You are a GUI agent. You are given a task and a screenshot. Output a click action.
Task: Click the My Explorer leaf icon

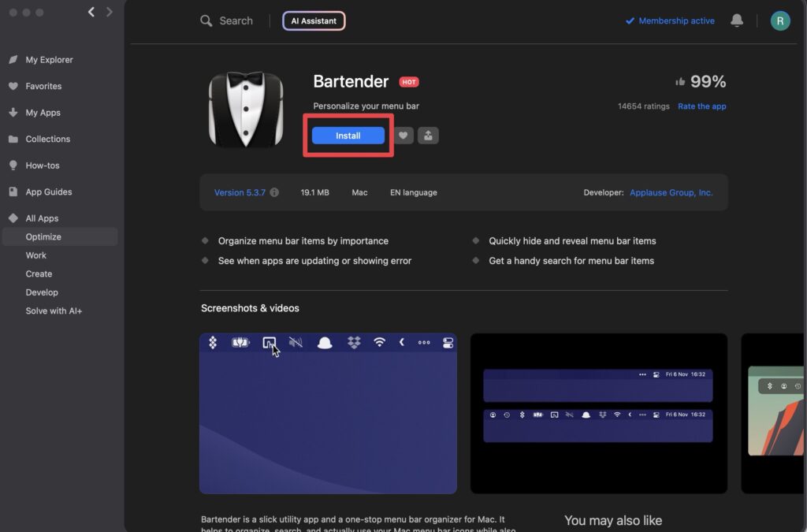pyautogui.click(x=13, y=60)
